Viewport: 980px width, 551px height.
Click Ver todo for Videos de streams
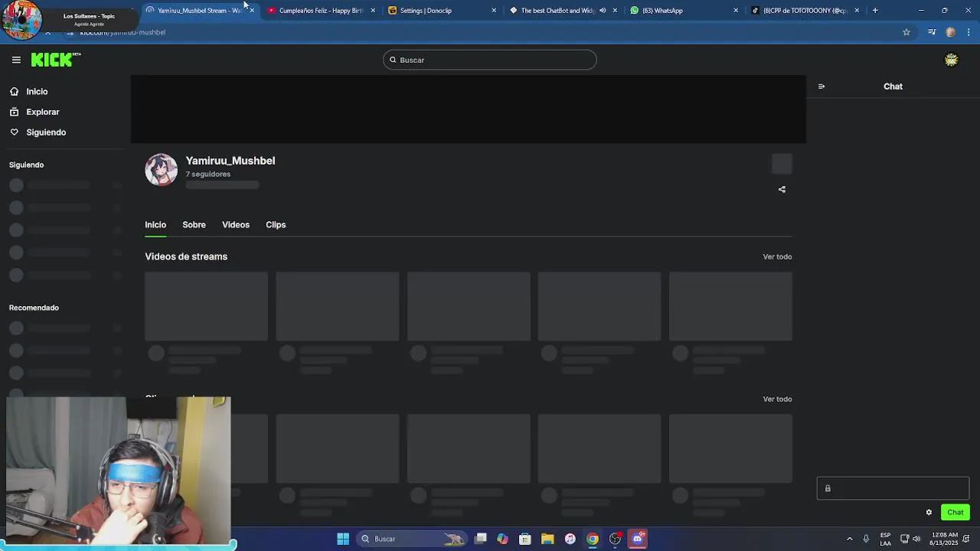coord(777,256)
